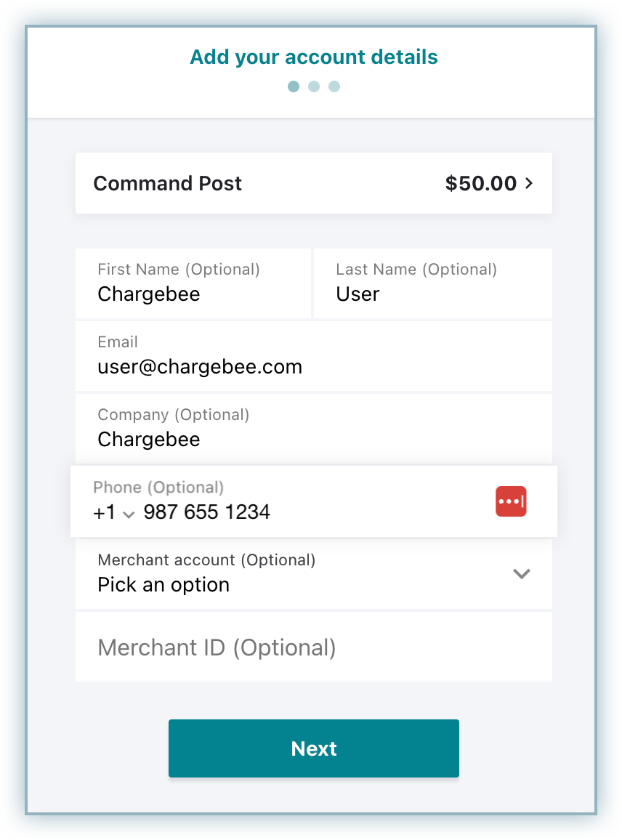
Task: Click into the Email field
Action: 314,366
